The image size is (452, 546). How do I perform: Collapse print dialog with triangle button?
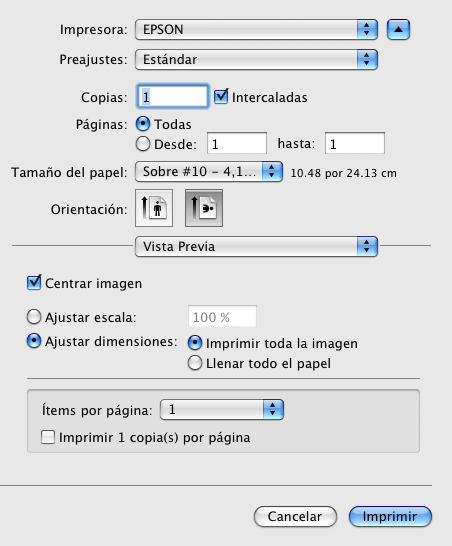(x=398, y=30)
